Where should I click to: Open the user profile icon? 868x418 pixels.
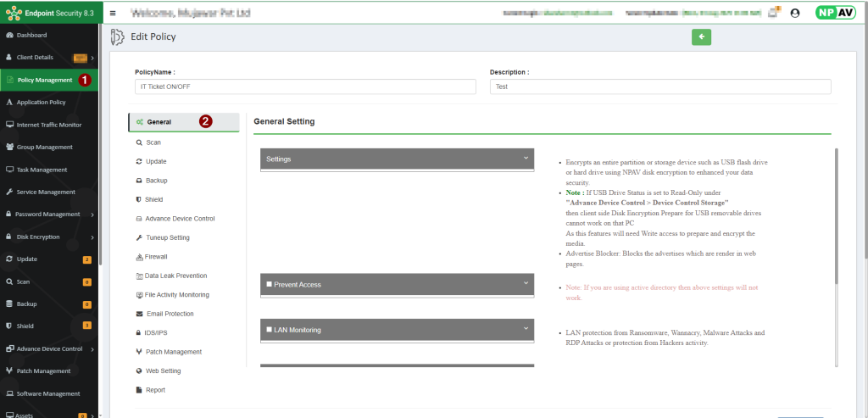(794, 14)
